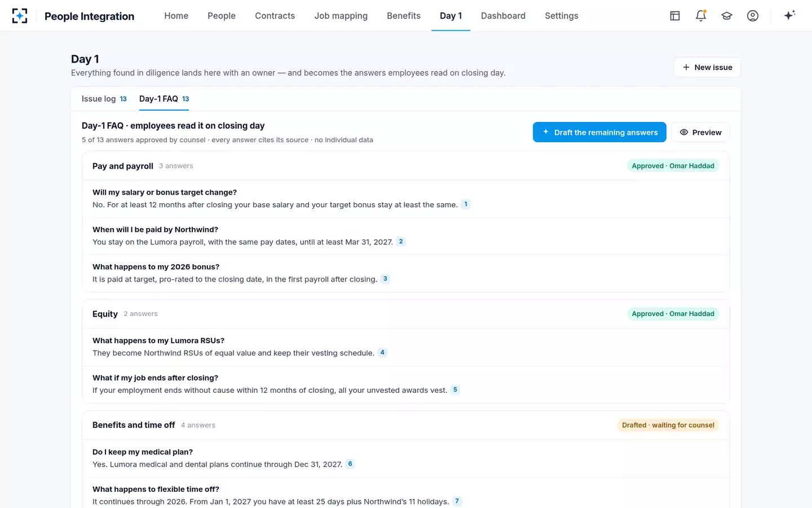Open the graduation cap learning icon

pyautogui.click(x=727, y=16)
